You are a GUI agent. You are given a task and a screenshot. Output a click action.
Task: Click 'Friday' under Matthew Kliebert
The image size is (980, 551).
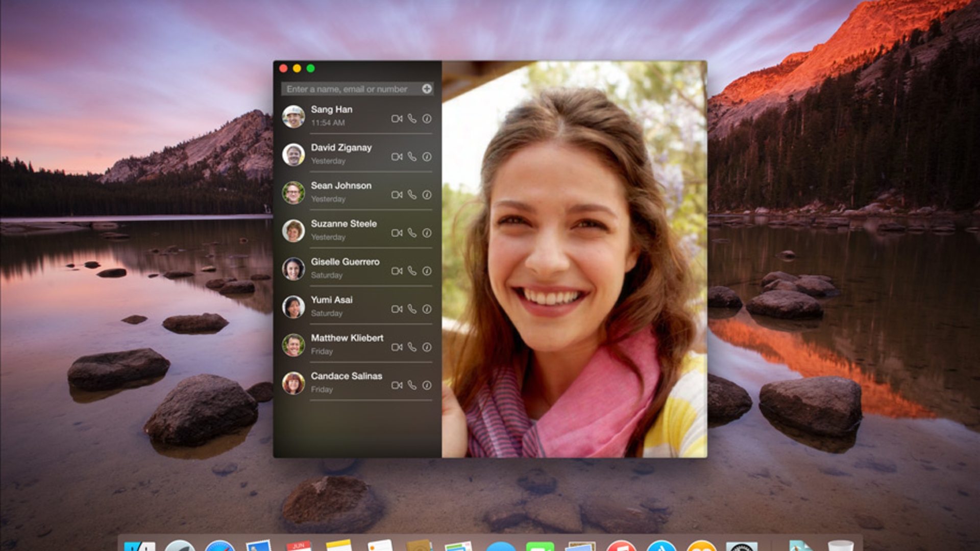(x=322, y=352)
